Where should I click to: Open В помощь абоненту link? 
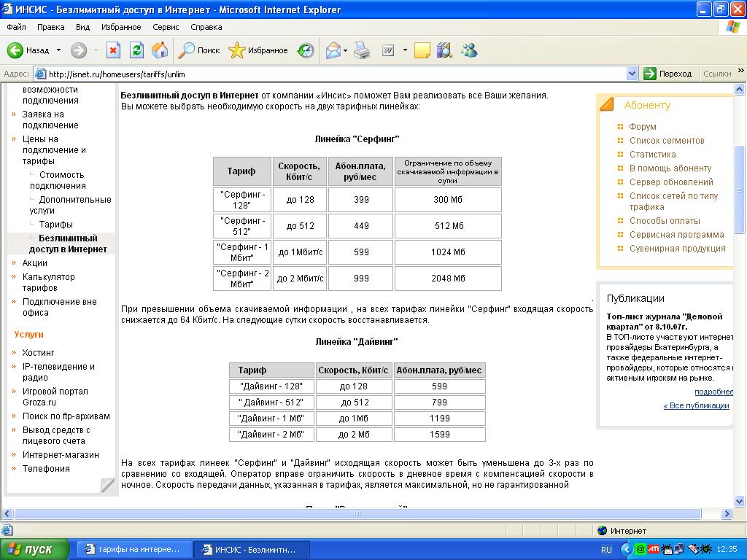(x=670, y=168)
